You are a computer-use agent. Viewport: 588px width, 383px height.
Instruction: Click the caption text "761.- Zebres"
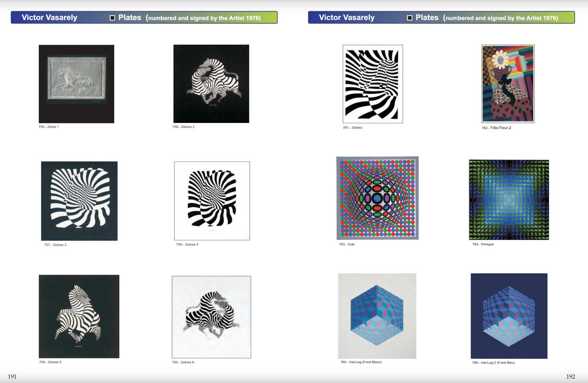352,128
